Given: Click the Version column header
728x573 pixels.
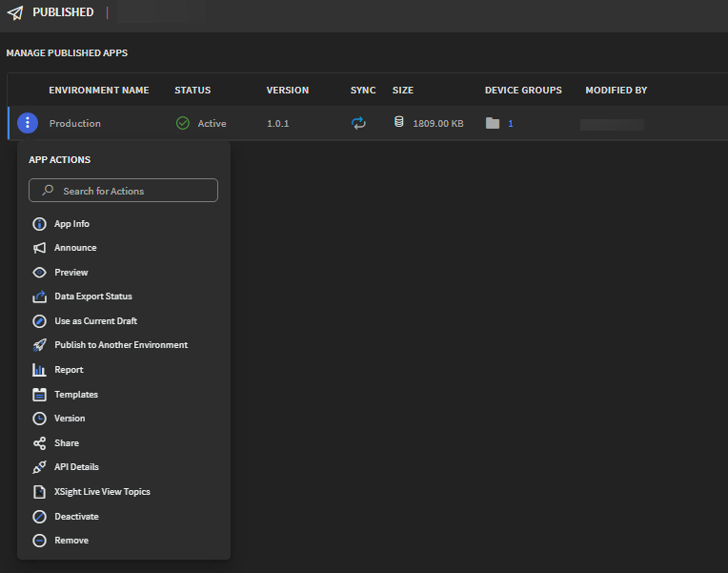Looking at the screenshot, I should [288, 91].
